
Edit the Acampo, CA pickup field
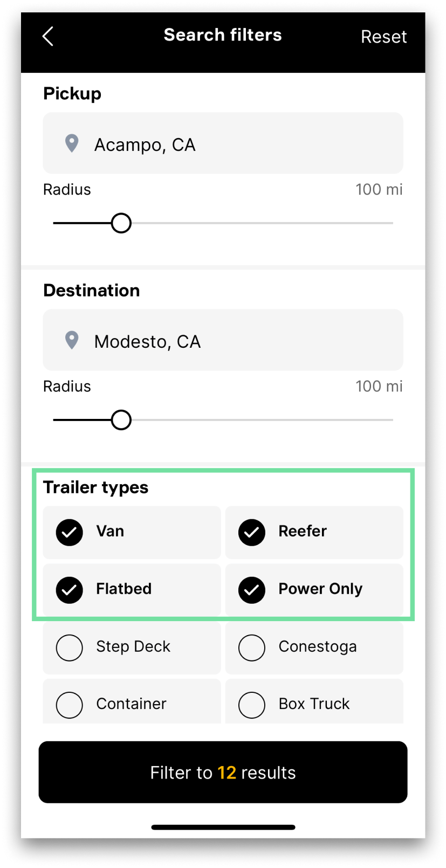click(x=223, y=143)
